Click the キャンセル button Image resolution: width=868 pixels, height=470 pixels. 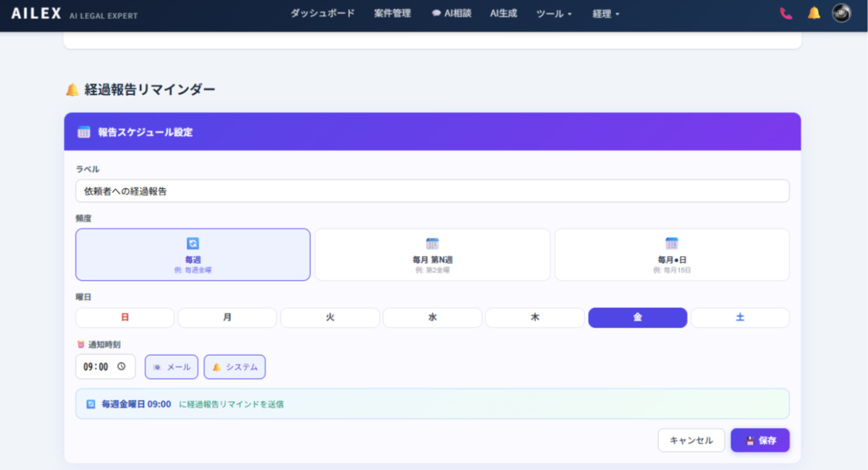691,440
